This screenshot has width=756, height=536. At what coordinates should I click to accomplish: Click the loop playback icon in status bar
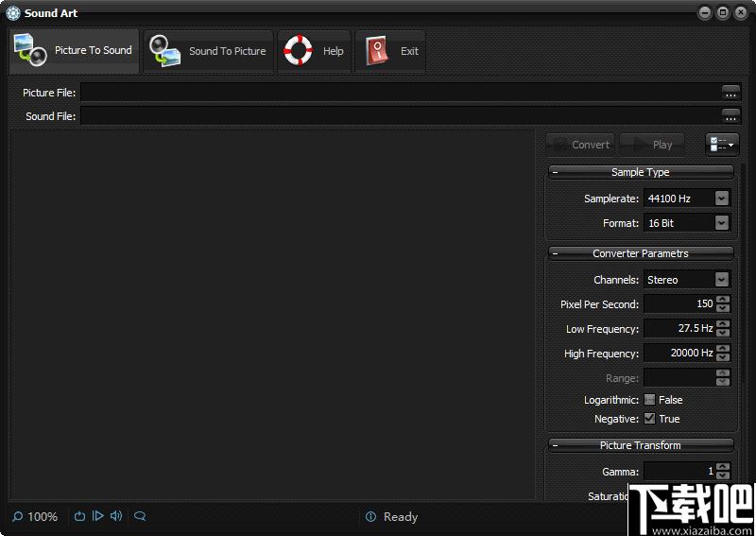(x=79, y=516)
